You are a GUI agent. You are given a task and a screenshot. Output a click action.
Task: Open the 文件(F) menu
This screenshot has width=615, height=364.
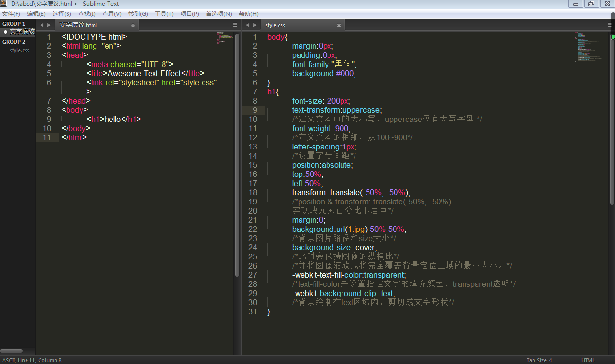pyautogui.click(x=11, y=13)
